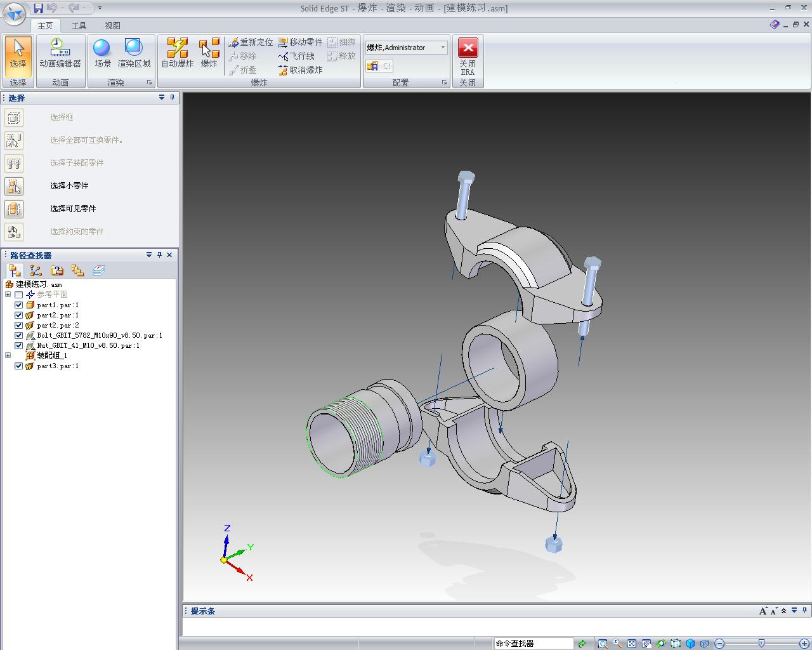Select the Zoom Area tool in status bar
The width and height of the screenshot is (812, 650).
point(603,644)
